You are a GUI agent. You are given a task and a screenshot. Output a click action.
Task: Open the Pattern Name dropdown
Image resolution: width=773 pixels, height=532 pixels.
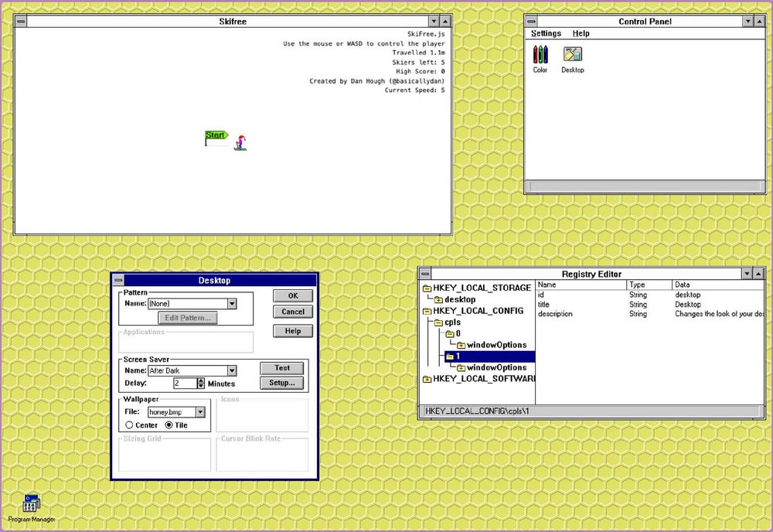(x=232, y=304)
